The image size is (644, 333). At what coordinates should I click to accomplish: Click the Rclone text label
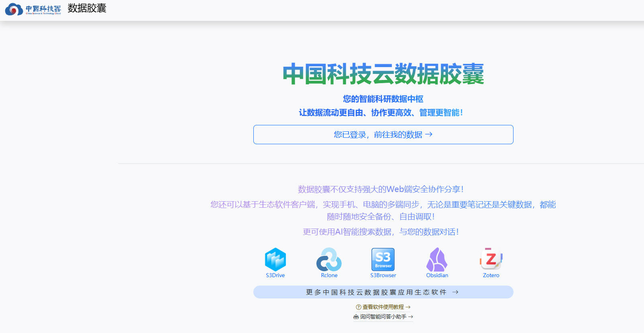pos(329,276)
